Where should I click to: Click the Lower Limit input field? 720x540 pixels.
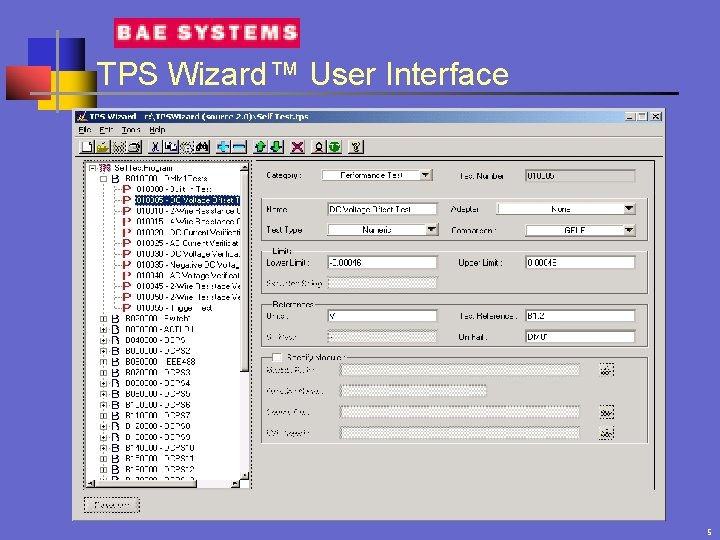[382, 263]
